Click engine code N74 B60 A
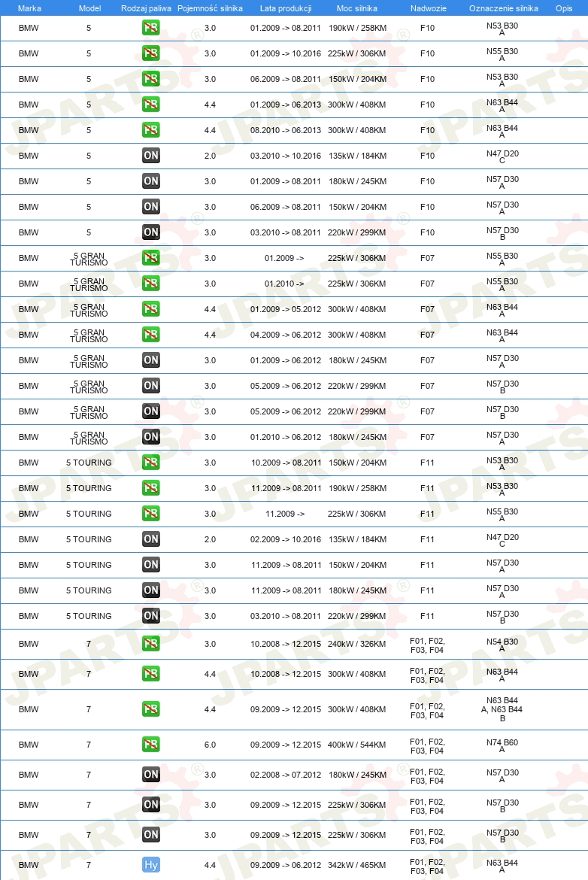 click(x=502, y=745)
